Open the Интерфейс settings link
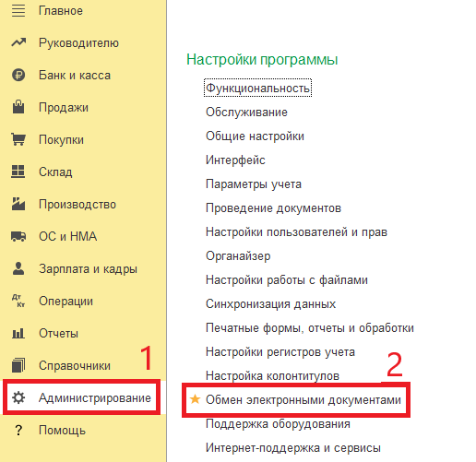The width and height of the screenshot is (476, 462). (235, 160)
